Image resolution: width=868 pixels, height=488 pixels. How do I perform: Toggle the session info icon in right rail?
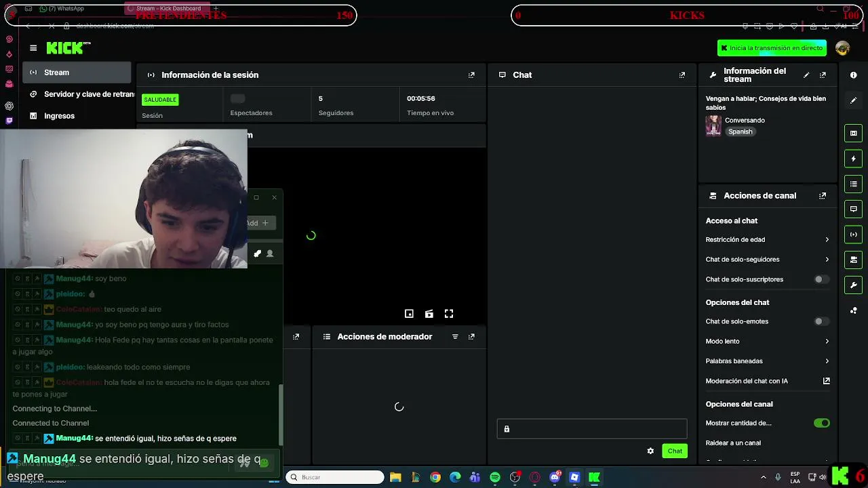click(x=854, y=235)
